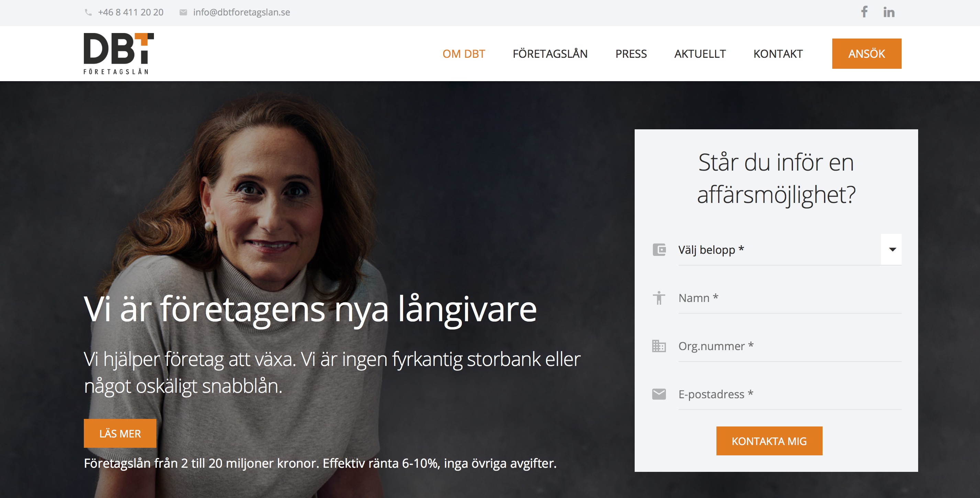Click the wallet icon beside Välj belopp
Image resolution: width=980 pixels, height=498 pixels.
(x=659, y=250)
